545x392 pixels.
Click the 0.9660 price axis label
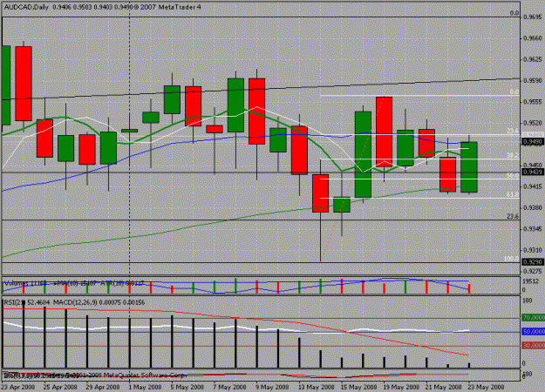tap(533, 37)
